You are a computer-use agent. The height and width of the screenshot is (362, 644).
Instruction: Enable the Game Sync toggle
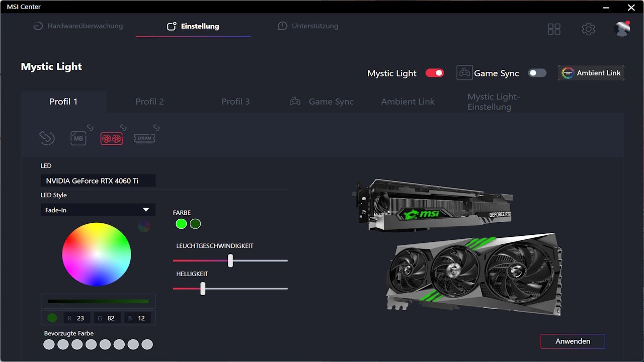(537, 73)
